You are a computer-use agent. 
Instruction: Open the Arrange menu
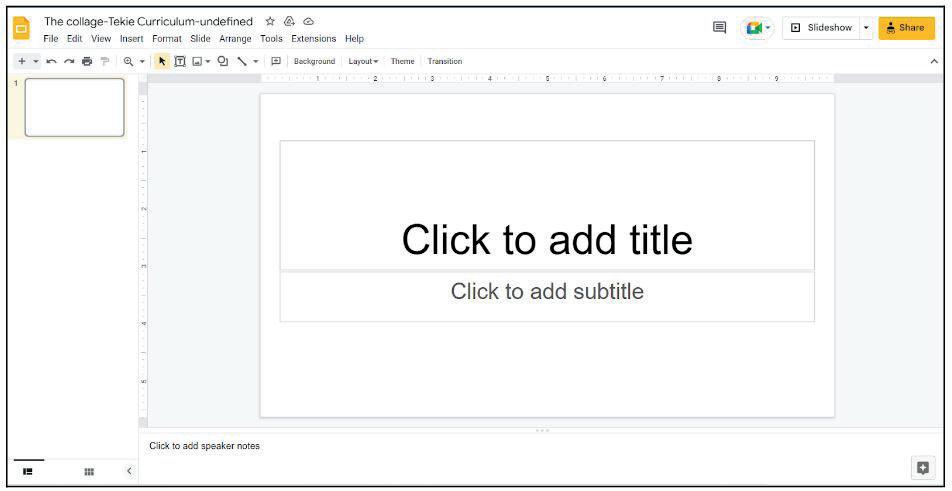235,39
